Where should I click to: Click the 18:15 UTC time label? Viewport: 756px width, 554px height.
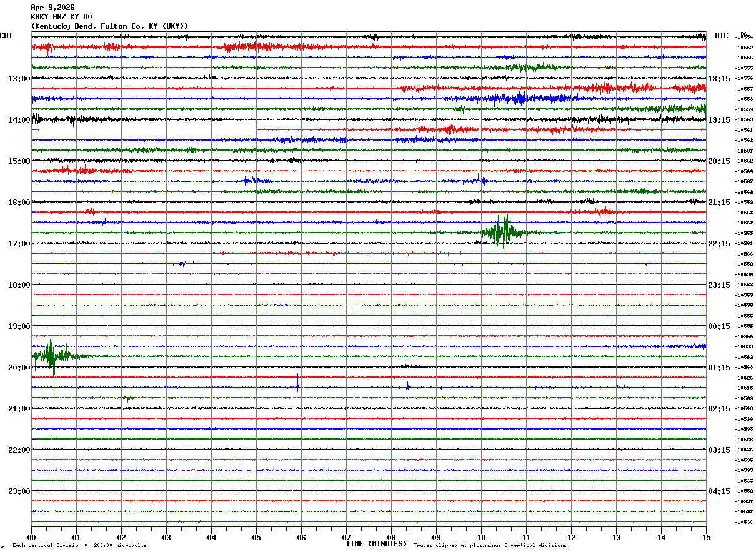click(x=719, y=79)
